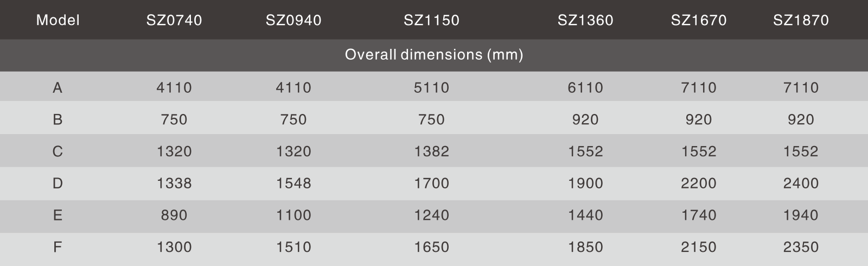Image resolution: width=868 pixels, height=266 pixels.
Task: Click the SZ1870 column header
Action: [x=801, y=20]
